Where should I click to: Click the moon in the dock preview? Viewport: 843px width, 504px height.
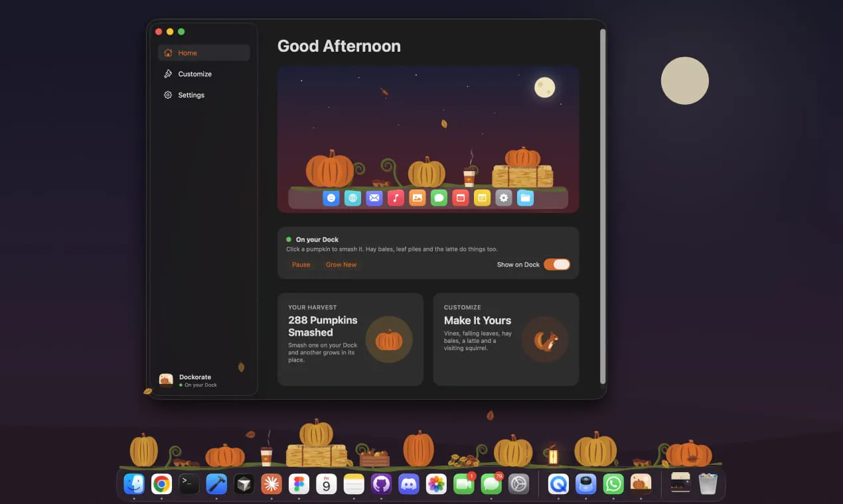(x=545, y=88)
